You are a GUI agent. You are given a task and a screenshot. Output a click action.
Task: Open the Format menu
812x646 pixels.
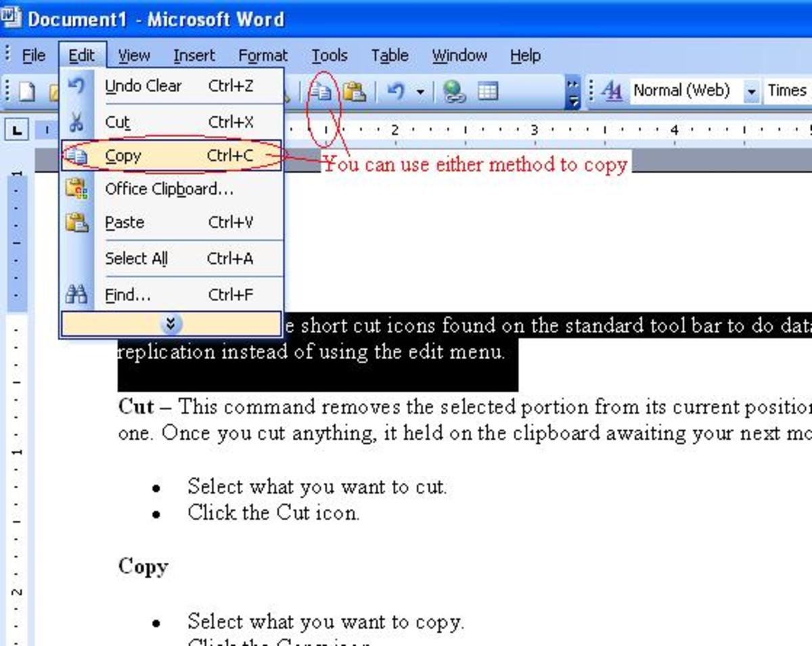tap(263, 55)
